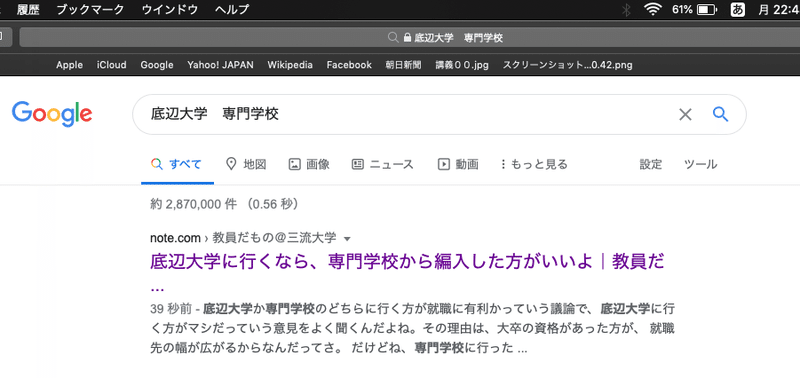Switch to the 地図 tab
Viewport: 800px width, 378px height.
point(246,164)
